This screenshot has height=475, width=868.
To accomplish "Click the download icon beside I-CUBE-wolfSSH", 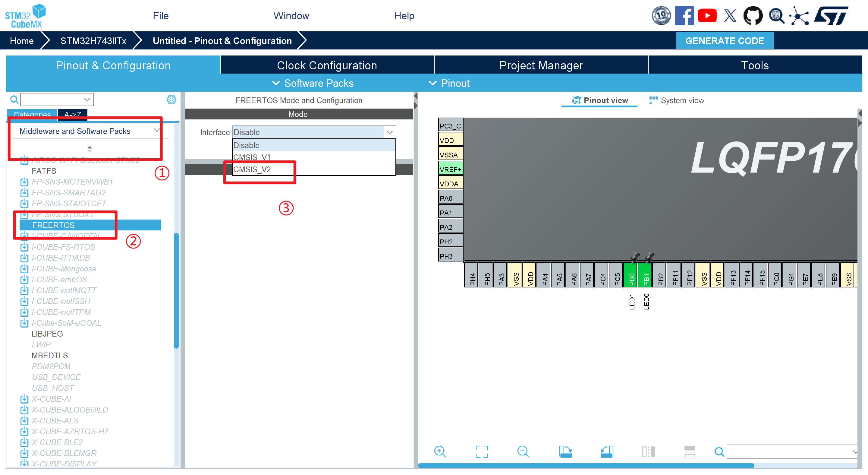I will coord(24,301).
